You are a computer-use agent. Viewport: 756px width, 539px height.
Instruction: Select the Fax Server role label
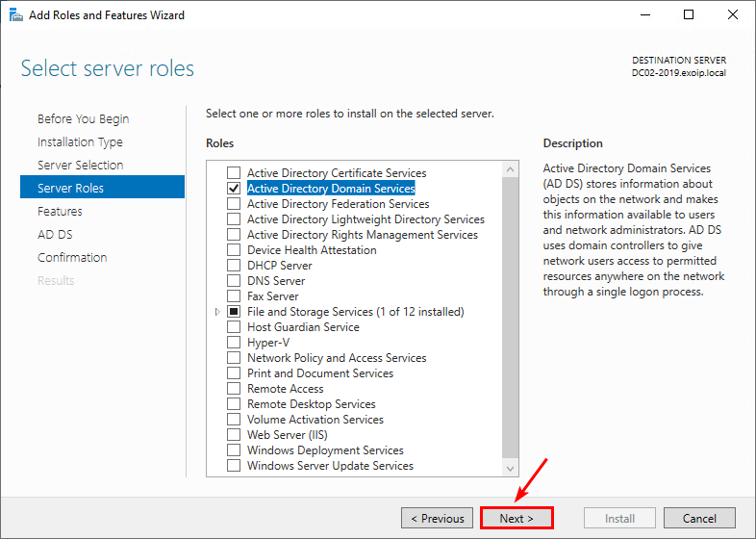tap(273, 296)
